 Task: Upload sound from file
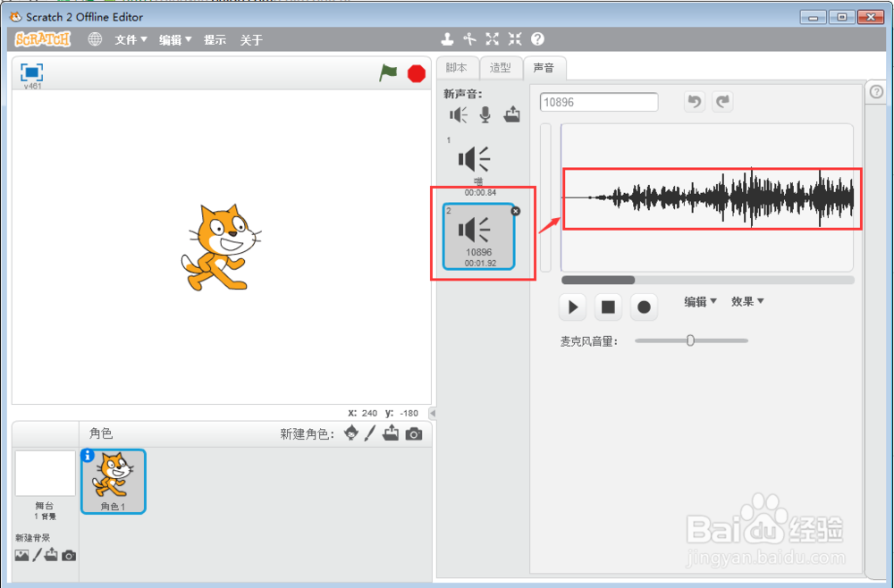512,114
